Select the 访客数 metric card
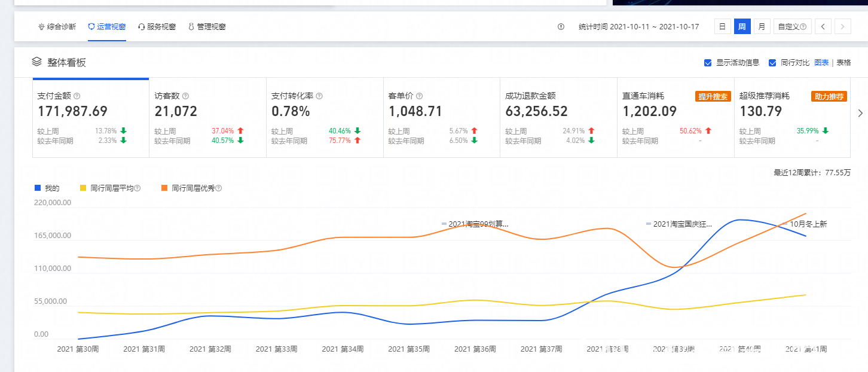868x372 pixels. (207, 118)
